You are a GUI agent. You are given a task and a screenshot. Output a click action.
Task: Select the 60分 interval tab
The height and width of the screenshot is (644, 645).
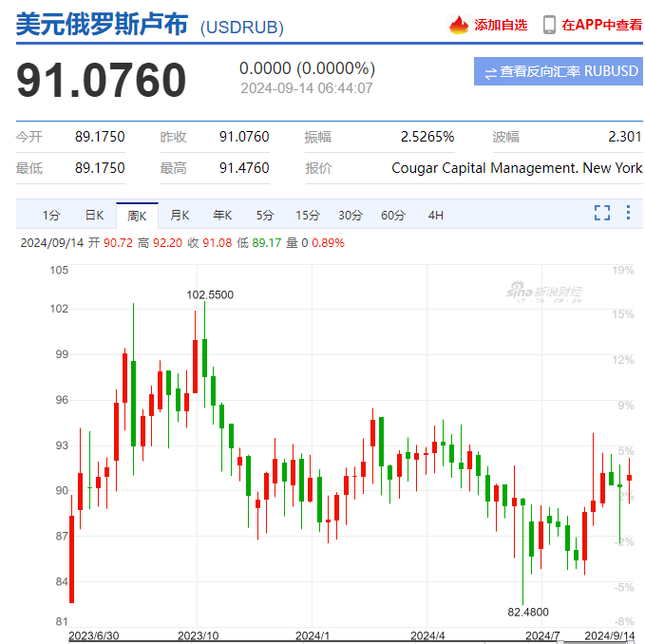click(393, 215)
